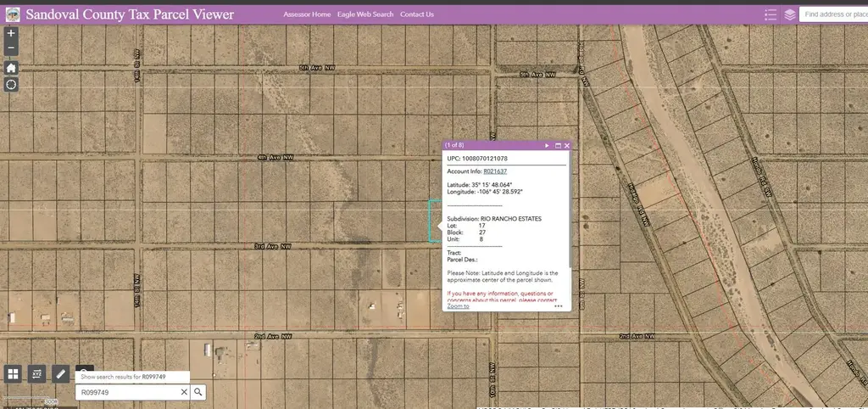868x409 pixels.
Task: Open the legend list icon in header
Action: point(770,14)
